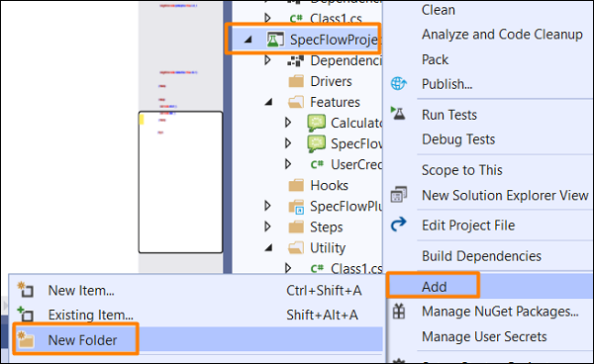This screenshot has width=594, height=364.
Task: Collapse the SpecFlowProject tree node
Action: click(x=247, y=40)
